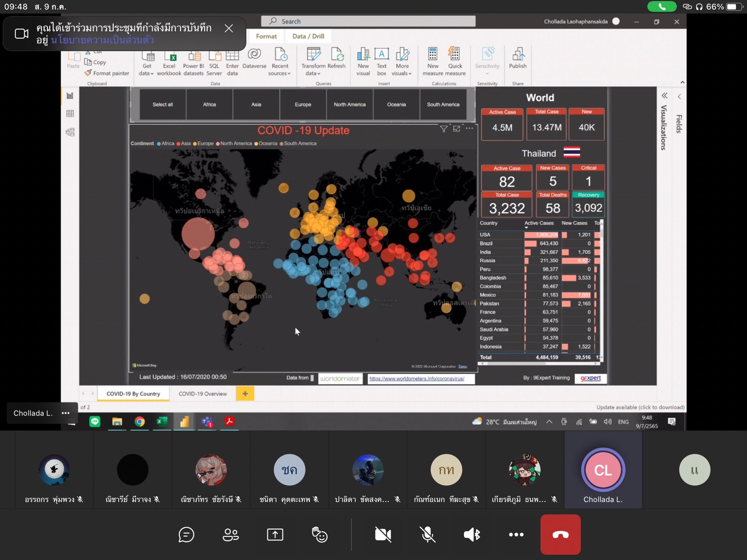Click the table horizontal scrollbar

(x=539, y=363)
